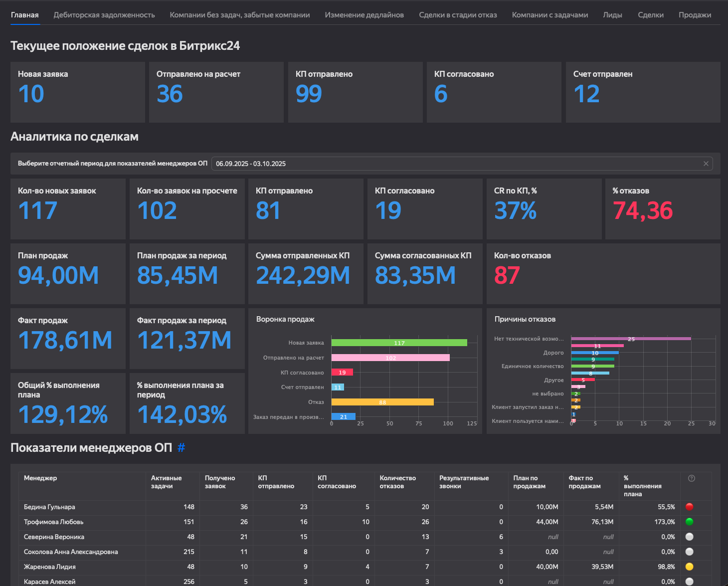Clear the report period date range
Viewport: 728px width, 586px height.
(x=706, y=164)
